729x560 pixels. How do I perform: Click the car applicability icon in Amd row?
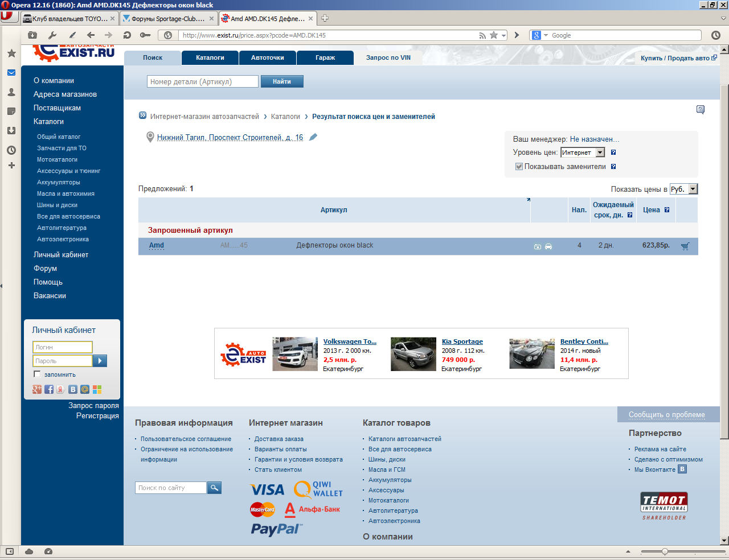tap(548, 246)
